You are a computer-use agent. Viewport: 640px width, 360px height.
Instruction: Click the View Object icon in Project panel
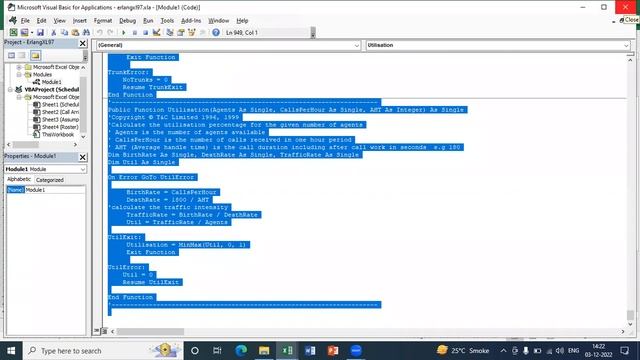(x=22, y=56)
